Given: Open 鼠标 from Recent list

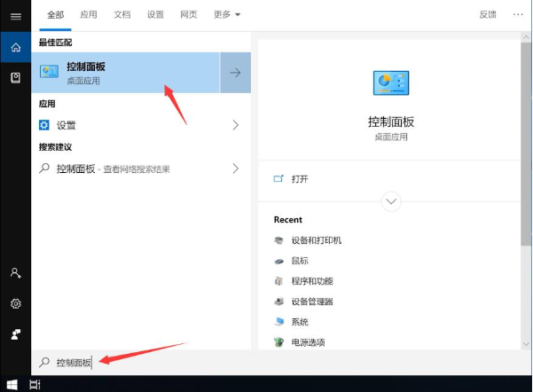Looking at the screenshot, I should pos(300,261).
